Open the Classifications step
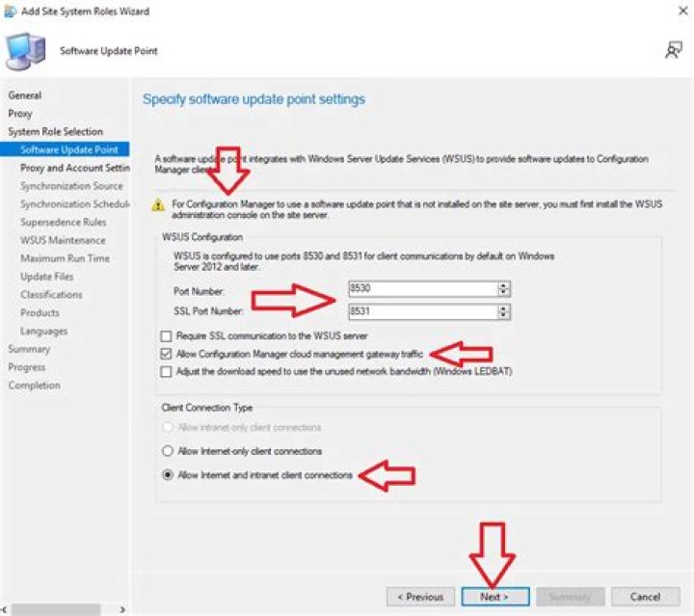 [51, 295]
